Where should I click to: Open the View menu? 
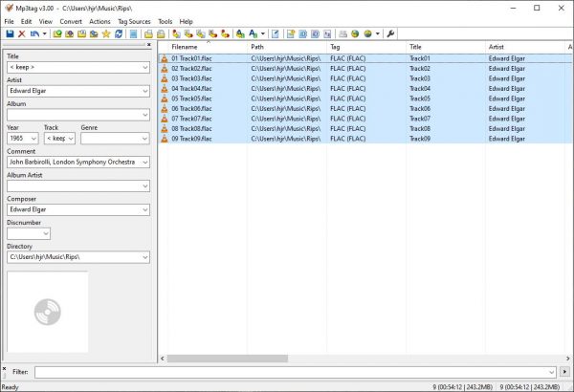pos(45,22)
